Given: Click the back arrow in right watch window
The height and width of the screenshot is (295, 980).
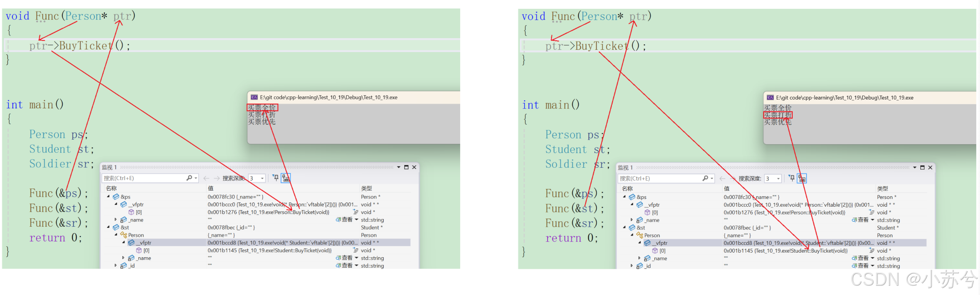Looking at the screenshot, I should (722, 179).
